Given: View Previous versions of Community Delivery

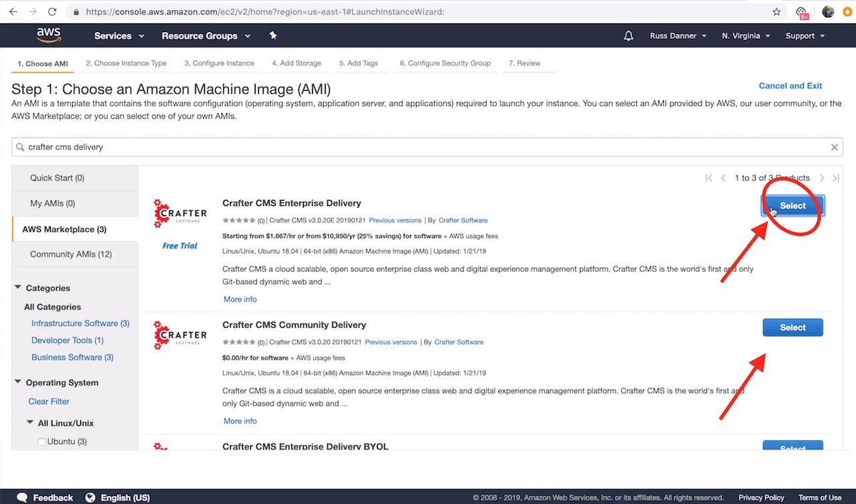Looking at the screenshot, I should click(x=391, y=342).
